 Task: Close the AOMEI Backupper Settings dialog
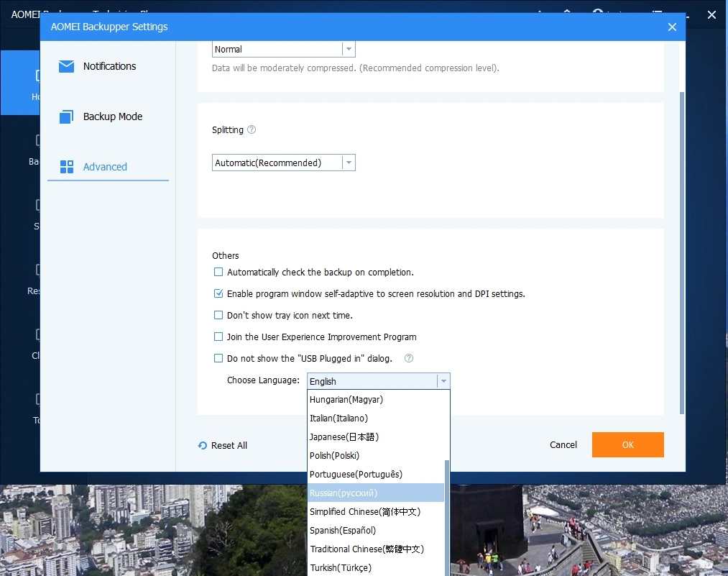(672, 27)
